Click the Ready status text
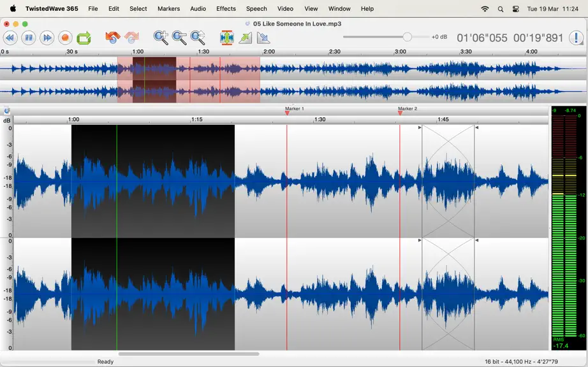Viewport: 588px width, 367px height. click(105, 362)
